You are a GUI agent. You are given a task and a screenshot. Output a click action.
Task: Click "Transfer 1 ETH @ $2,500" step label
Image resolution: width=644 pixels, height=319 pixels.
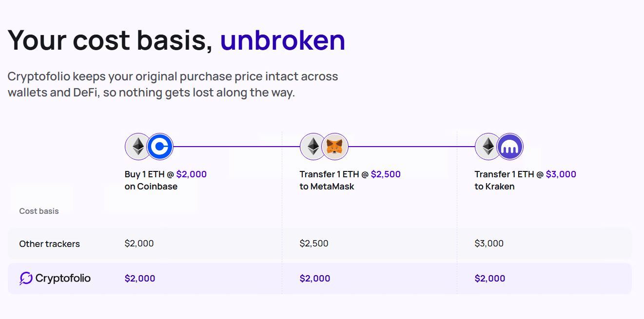[350, 174]
